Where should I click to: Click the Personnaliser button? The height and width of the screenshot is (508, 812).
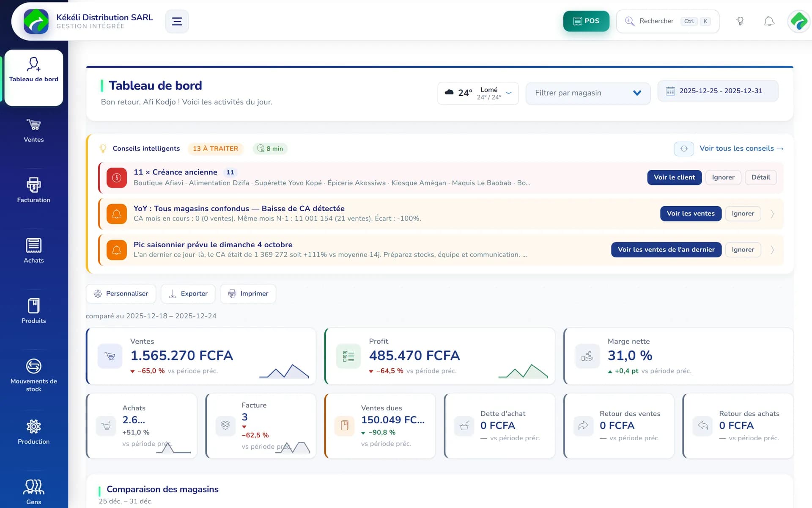121,294
